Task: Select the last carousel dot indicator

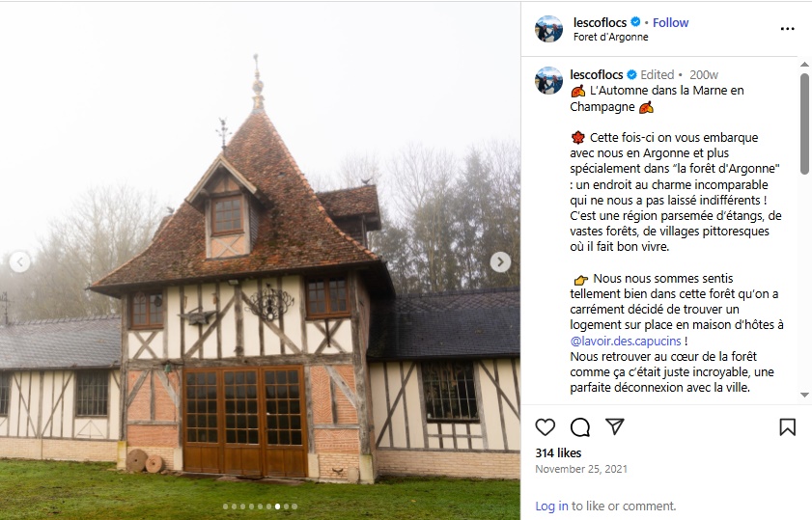Action: click(295, 506)
